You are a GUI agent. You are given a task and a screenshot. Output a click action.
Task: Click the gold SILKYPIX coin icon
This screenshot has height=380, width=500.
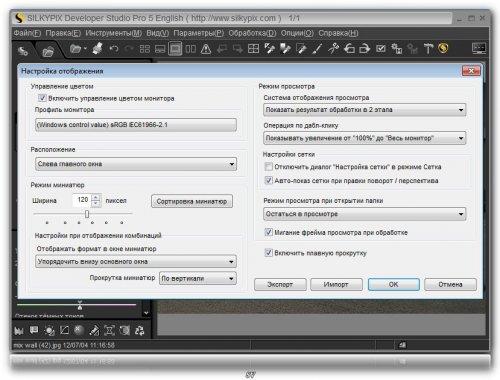pos(443,48)
